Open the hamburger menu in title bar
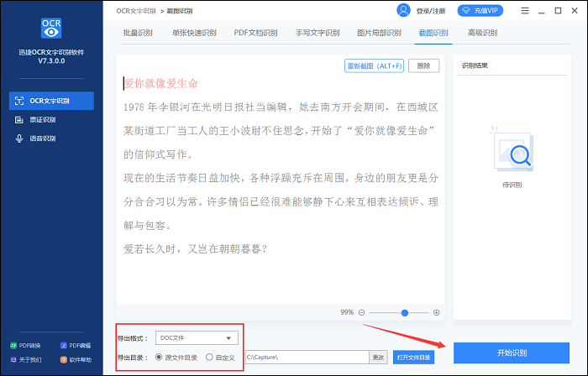588x376 pixels. click(x=524, y=11)
